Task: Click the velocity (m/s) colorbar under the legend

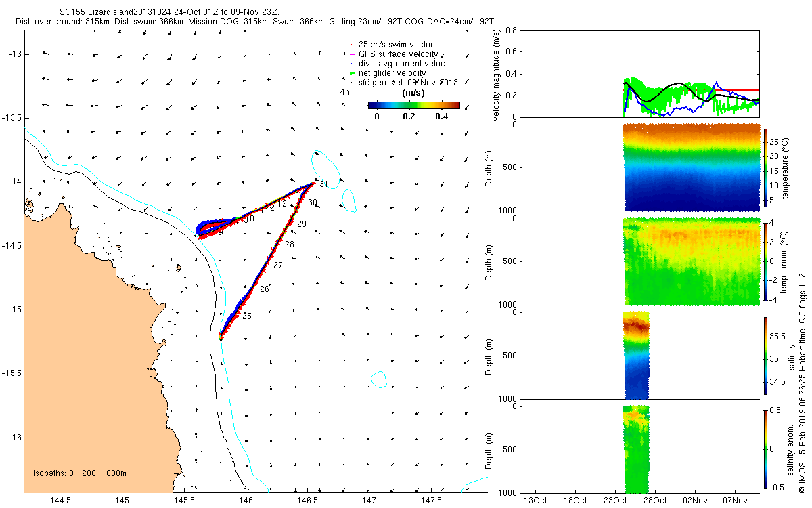Action: point(414,105)
